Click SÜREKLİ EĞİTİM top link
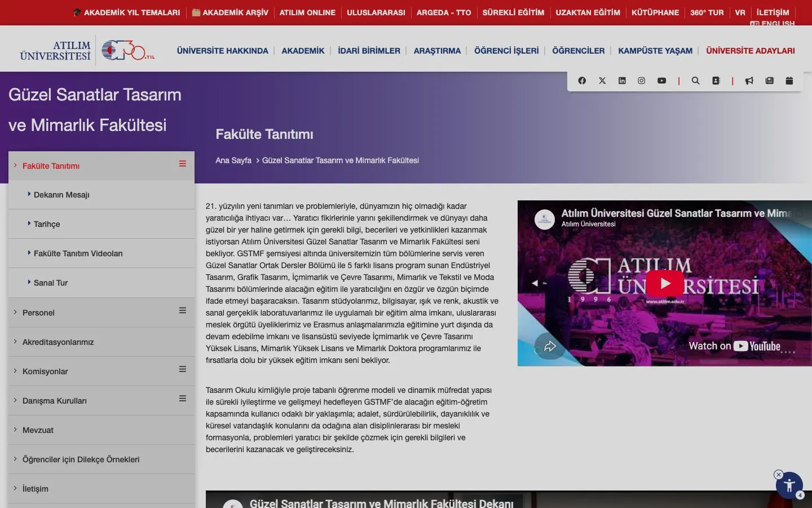This screenshot has width=812, height=508. pos(513,12)
